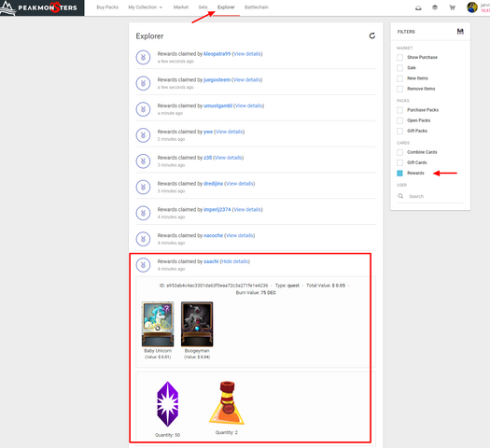Image resolution: width=490 pixels, height=448 pixels.
Task: Open the Baby Unicorn card
Action: pyautogui.click(x=158, y=324)
